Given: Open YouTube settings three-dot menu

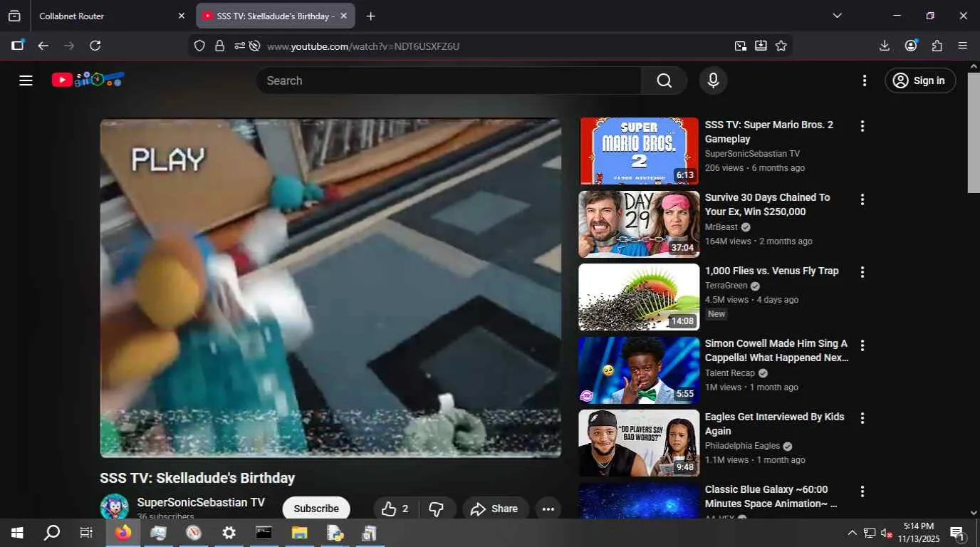Looking at the screenshot, I should click(x=865, y=80).
